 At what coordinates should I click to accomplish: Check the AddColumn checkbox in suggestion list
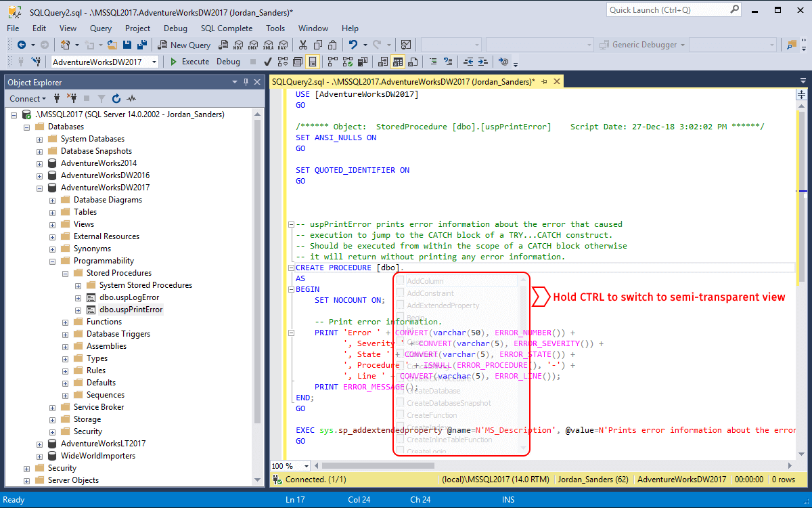pos(401,281)
